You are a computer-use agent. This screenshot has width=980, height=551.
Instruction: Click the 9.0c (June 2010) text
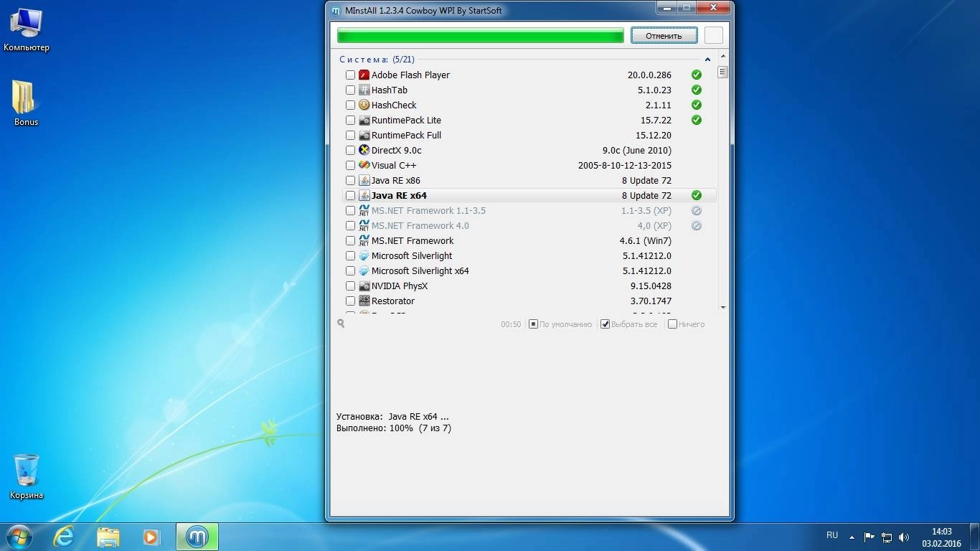pos(637,150)
